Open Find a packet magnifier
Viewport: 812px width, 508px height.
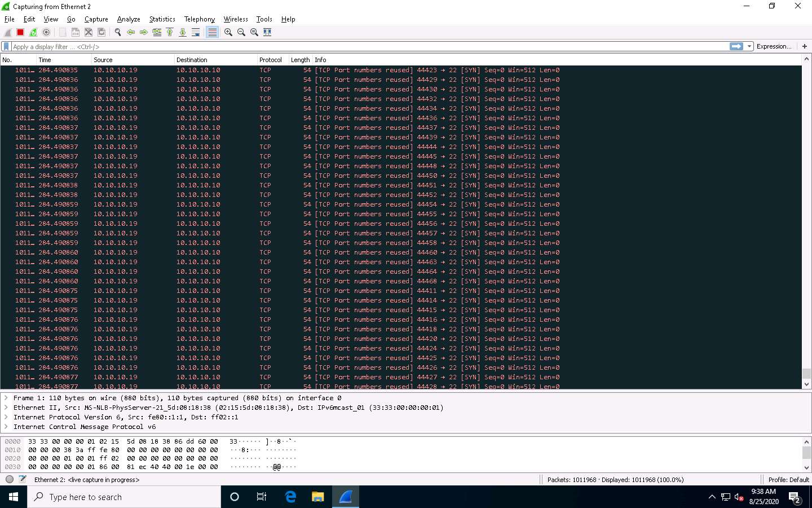[x=118, y=32]
